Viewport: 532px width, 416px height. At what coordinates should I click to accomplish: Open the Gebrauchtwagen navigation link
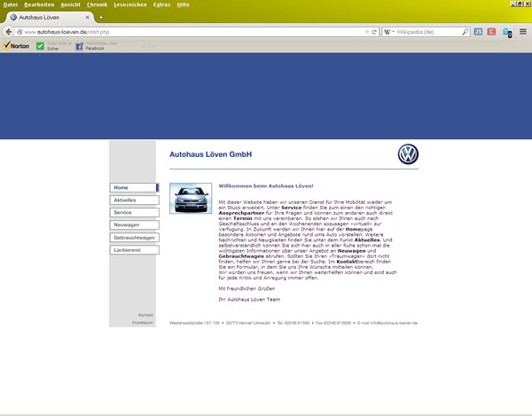134,238
